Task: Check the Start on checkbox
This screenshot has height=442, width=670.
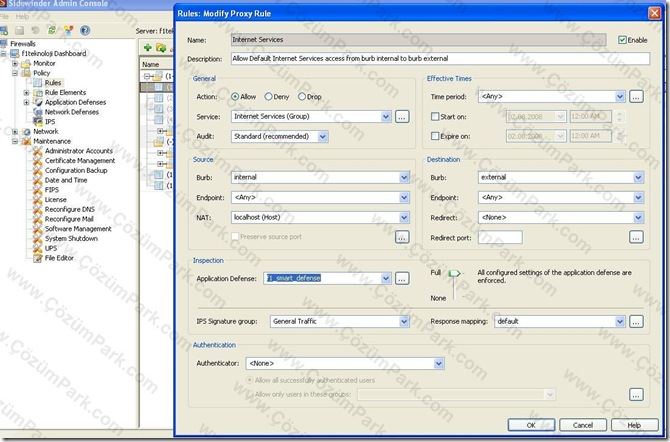Action: point(435,116)
